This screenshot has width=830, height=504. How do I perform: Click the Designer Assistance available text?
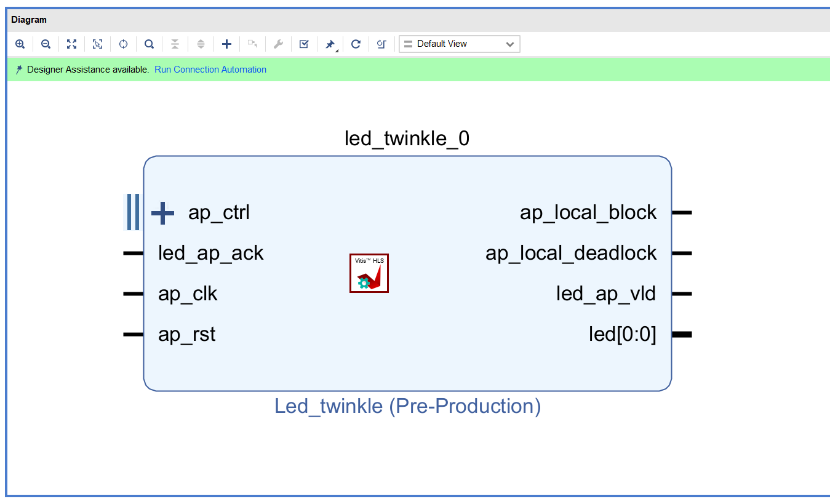[88, 70]
